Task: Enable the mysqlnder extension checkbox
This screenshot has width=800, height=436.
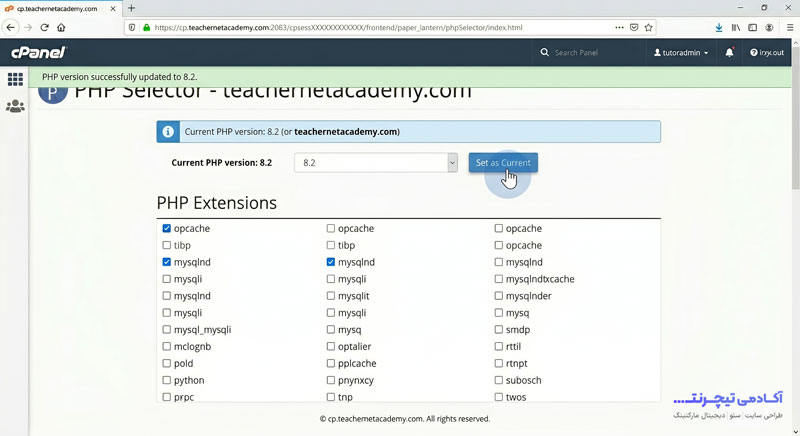Action: point(499,296)
